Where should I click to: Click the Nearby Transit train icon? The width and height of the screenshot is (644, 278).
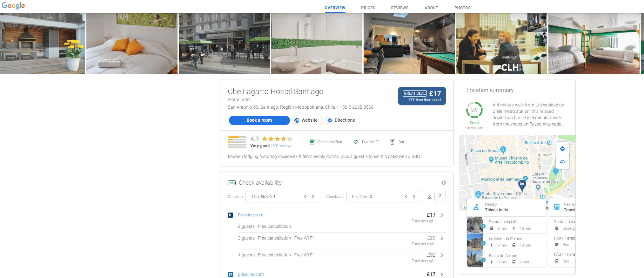click(x=557, y=207)
